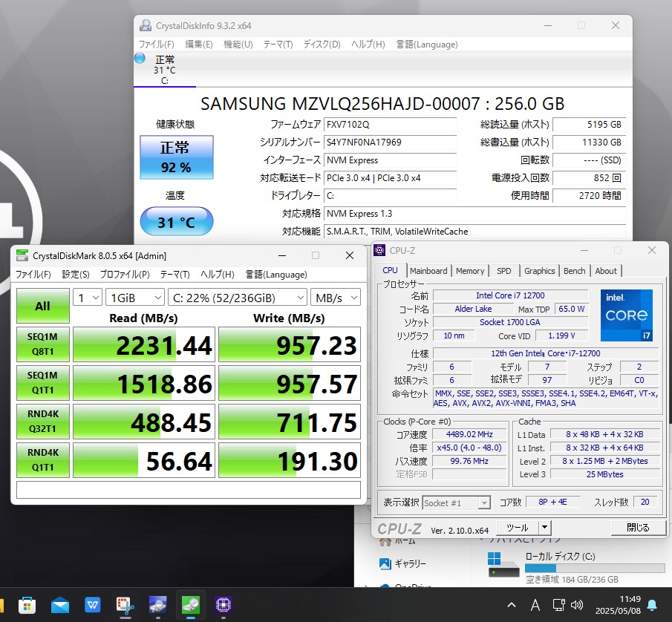The height and width of the screenshot is (622, 672).
Task: Open network status tray icon
Action: [x=558, y=605]
